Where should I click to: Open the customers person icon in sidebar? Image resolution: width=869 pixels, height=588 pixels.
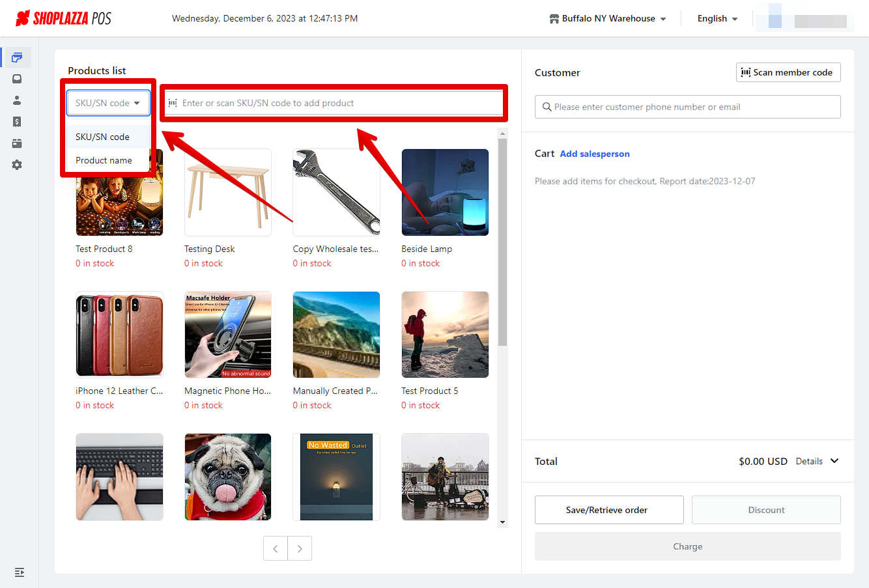click(x=17, y=100)
